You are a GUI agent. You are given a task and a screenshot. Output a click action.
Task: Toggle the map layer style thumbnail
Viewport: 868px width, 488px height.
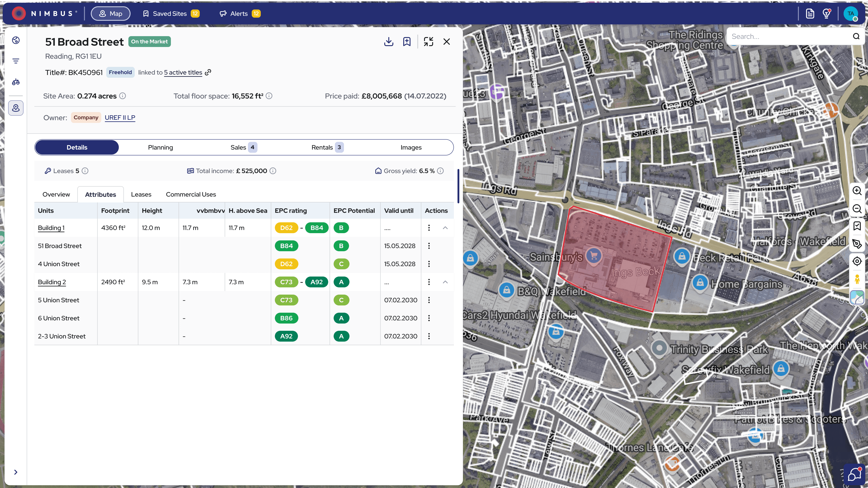857,297
